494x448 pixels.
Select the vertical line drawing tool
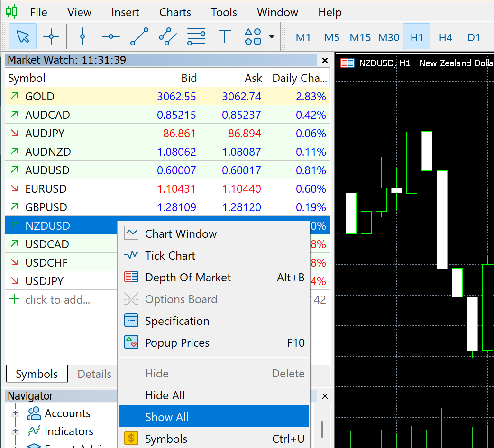pos(82,36)
